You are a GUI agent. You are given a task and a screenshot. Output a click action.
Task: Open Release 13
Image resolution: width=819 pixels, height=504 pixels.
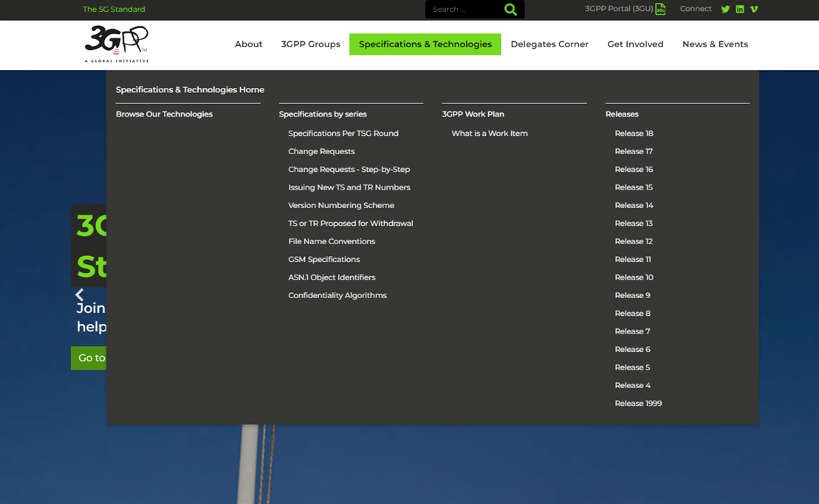point(634,224)
